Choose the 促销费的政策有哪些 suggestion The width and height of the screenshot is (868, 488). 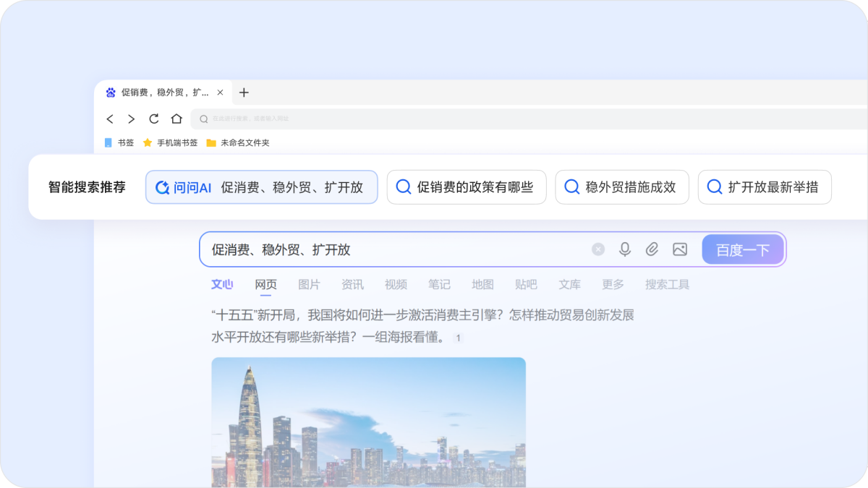(x=466, y=187)
